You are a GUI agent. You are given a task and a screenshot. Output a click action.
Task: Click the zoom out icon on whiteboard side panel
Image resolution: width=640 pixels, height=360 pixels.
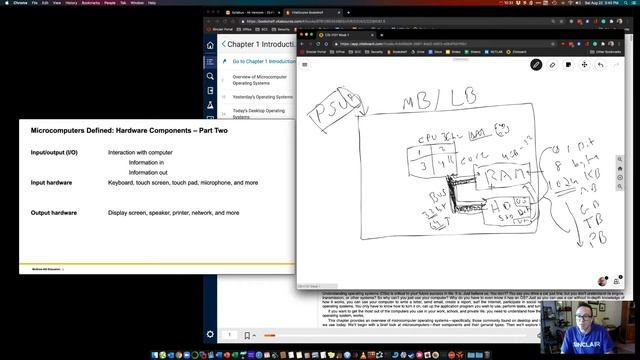coord(620,187)
